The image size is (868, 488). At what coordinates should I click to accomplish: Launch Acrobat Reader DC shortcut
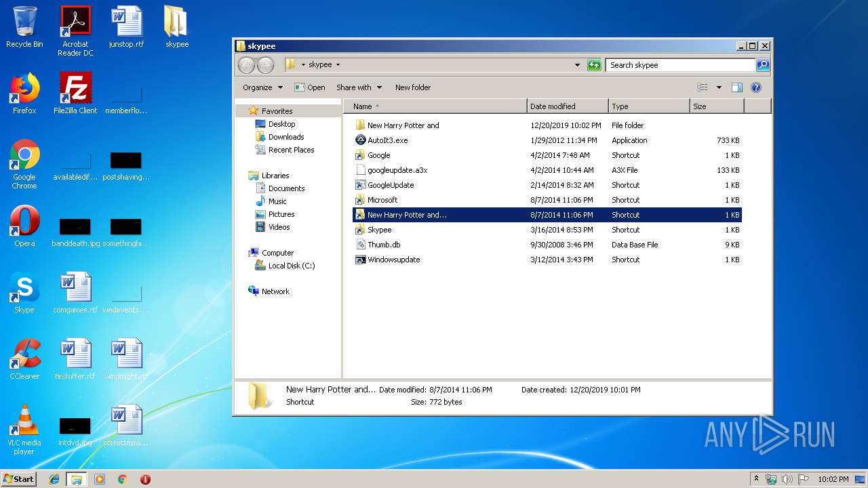(x=75, y=31)
